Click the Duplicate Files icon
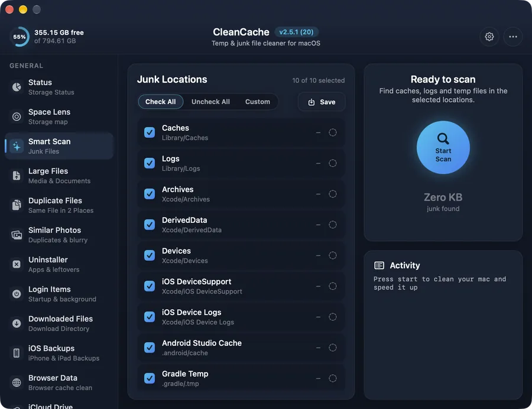 [17, 205]
